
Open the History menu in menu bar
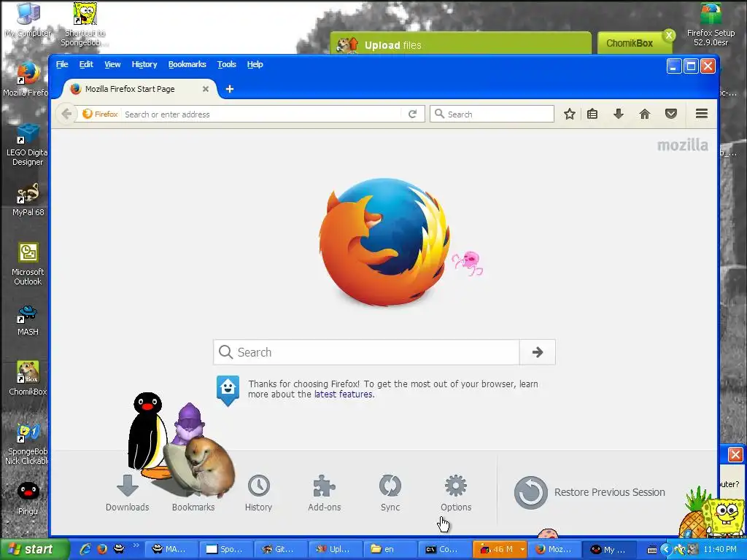144,64
